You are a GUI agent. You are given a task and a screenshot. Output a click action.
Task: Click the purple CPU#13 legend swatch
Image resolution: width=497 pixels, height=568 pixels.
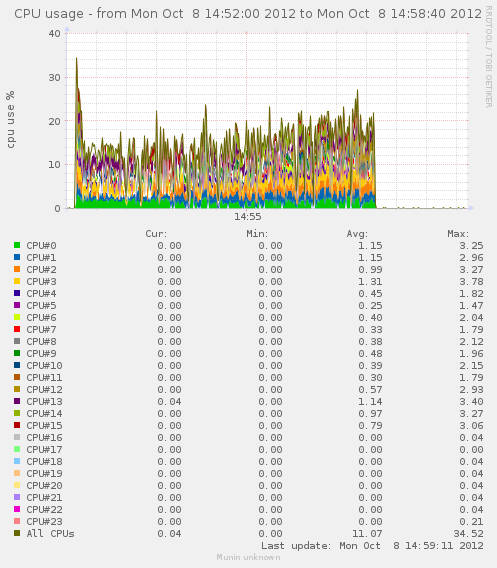(x=17, y=401)
